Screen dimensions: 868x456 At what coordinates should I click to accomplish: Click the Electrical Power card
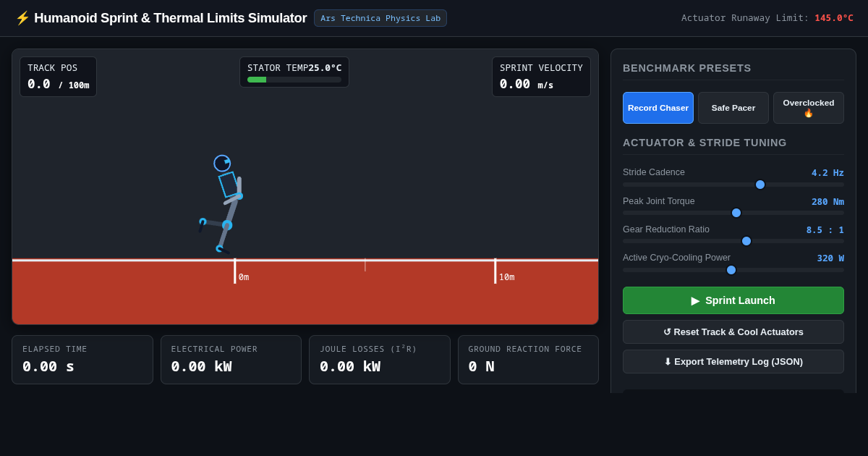[231, 360]
